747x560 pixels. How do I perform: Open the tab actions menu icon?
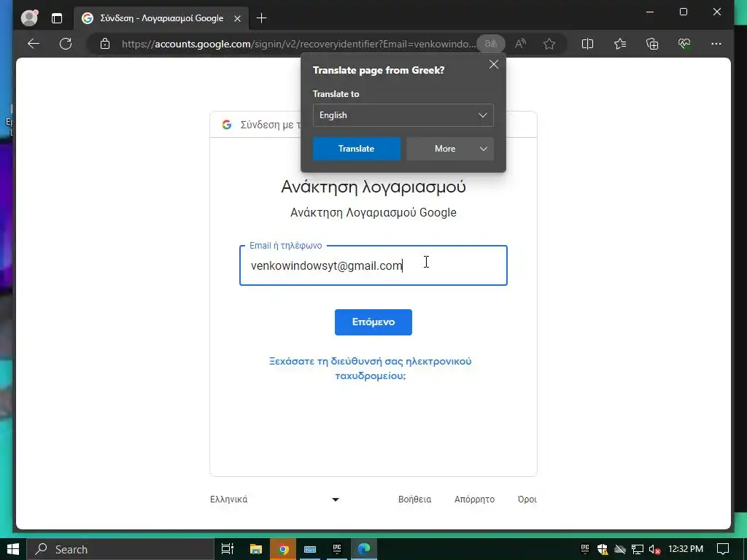[x=57, y=18]
